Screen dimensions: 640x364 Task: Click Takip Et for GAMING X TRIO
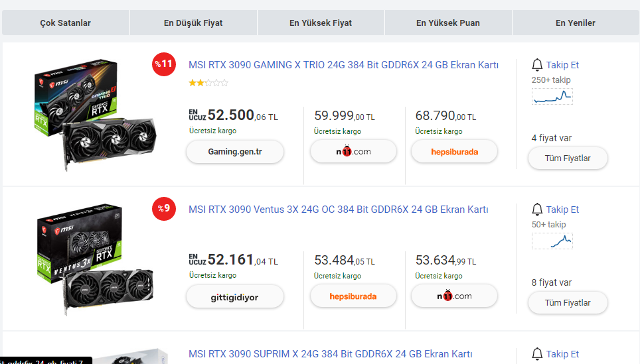click(x=562, y=65)
